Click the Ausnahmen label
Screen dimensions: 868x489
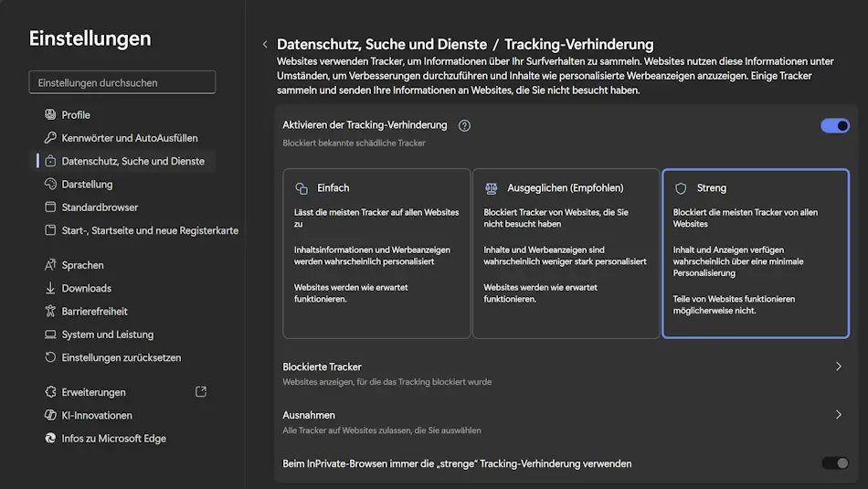(308, 415)
